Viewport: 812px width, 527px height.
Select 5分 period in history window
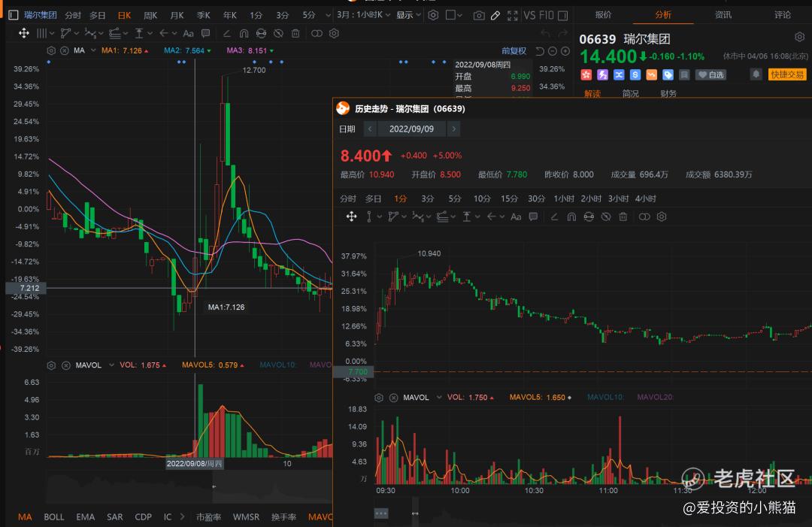tap(455, 198)
